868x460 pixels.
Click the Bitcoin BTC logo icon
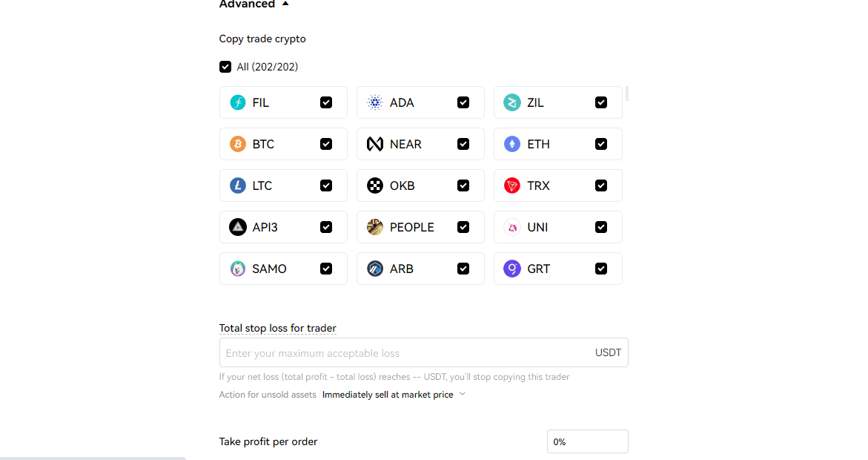coord(237,144)
